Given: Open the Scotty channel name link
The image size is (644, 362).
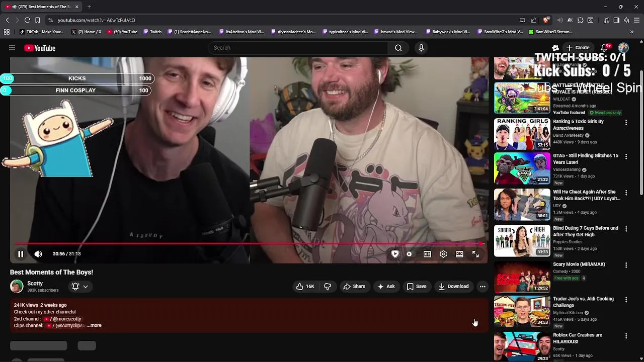Looking at the screenshot, I should coord(35,284).
